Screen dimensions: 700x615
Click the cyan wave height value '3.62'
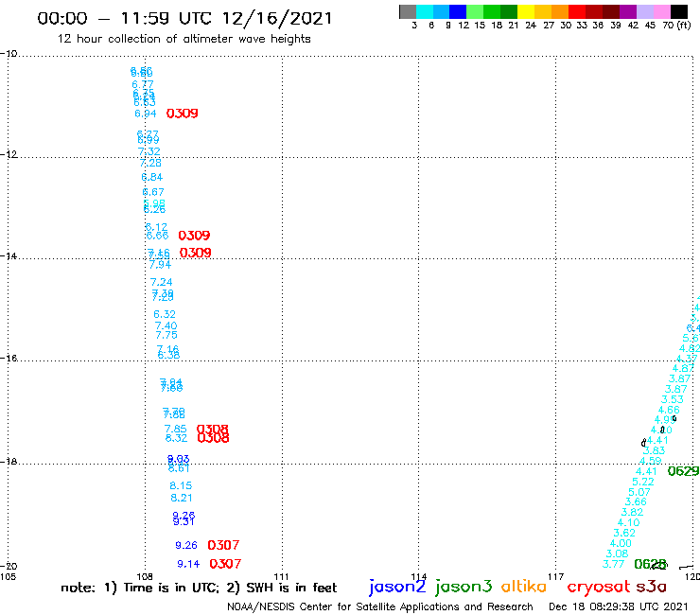tap(624, 533)
